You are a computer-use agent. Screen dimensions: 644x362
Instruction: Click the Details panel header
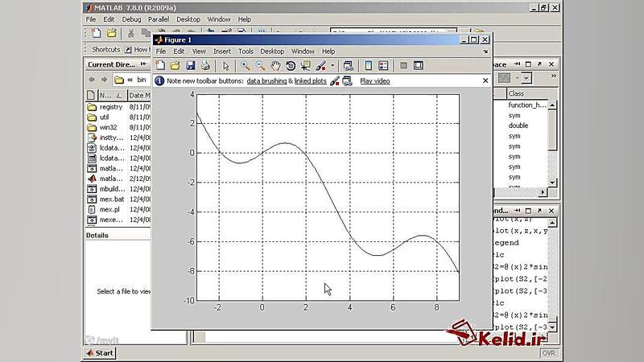tap(97, 235)
